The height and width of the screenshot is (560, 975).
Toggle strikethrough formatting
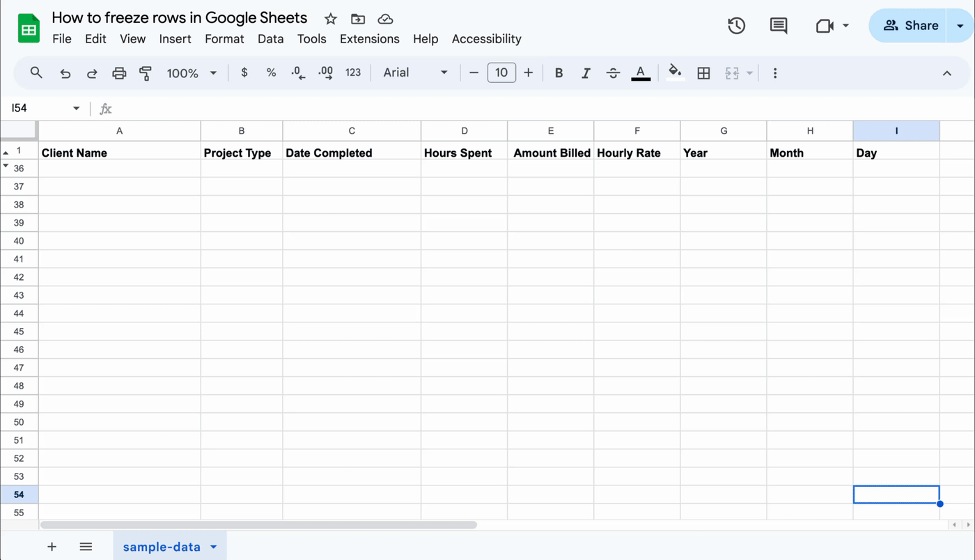(613, 73)
